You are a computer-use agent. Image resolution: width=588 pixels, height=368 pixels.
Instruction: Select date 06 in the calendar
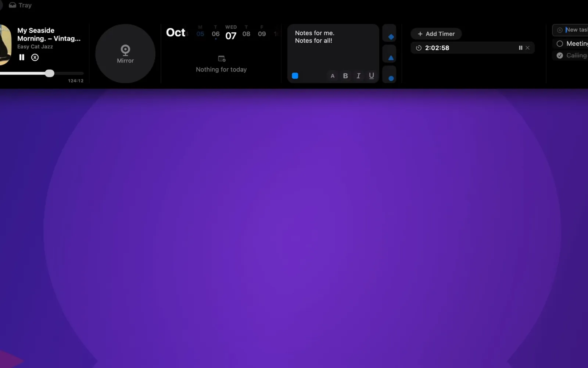point(216,34)
